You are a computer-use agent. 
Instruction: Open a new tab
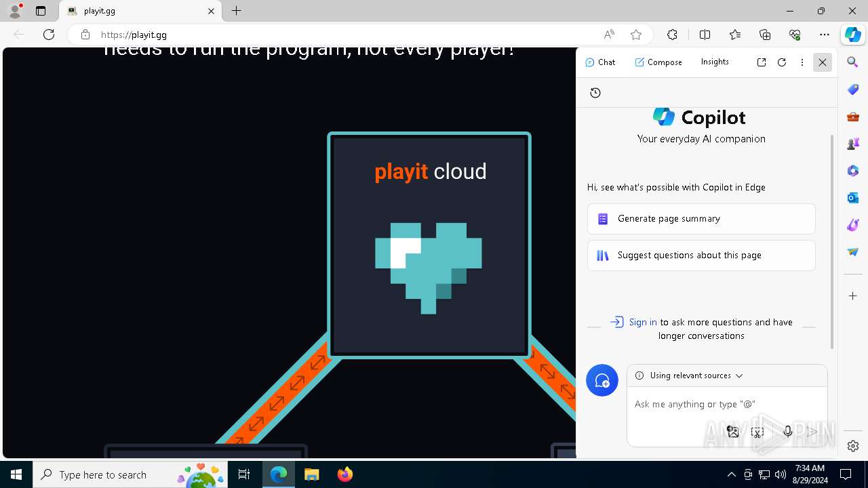pos(236,11)
